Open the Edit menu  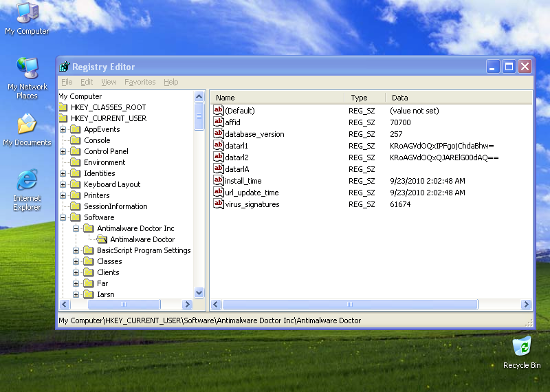[x=87, y=82]
